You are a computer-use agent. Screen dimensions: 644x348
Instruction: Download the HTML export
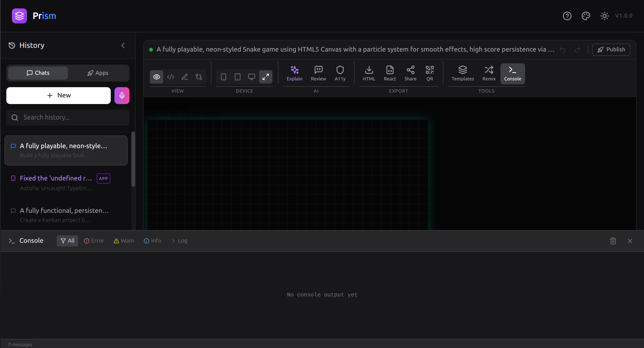[x=369, y=73]
